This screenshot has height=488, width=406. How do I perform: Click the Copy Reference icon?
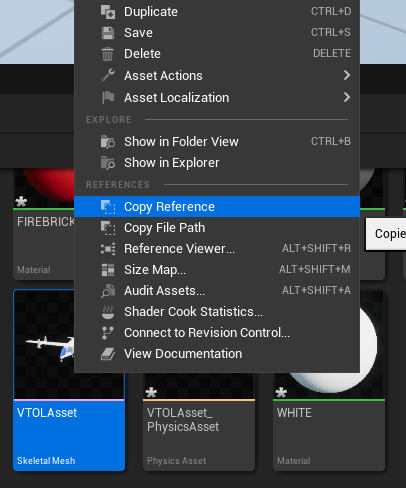(x=108, y=207)
